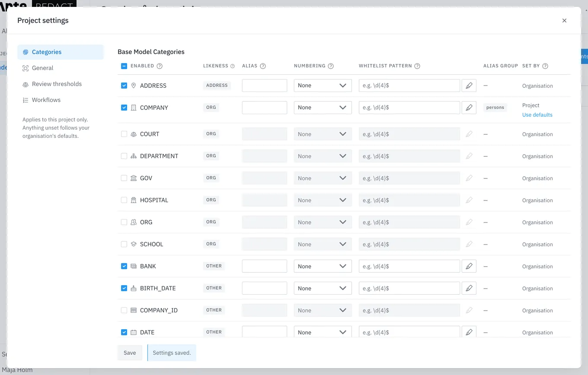Click the persons alias group tag

click(495, 108)
